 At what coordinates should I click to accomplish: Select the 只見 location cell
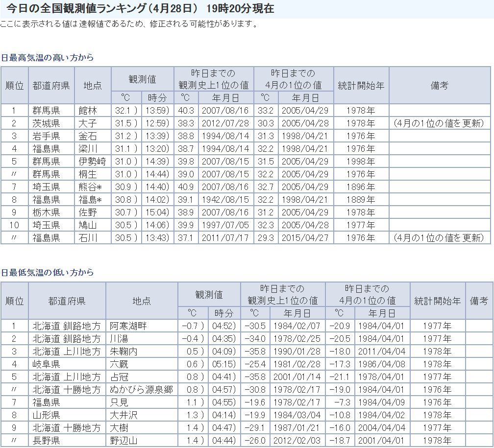(x=119, y=402)
